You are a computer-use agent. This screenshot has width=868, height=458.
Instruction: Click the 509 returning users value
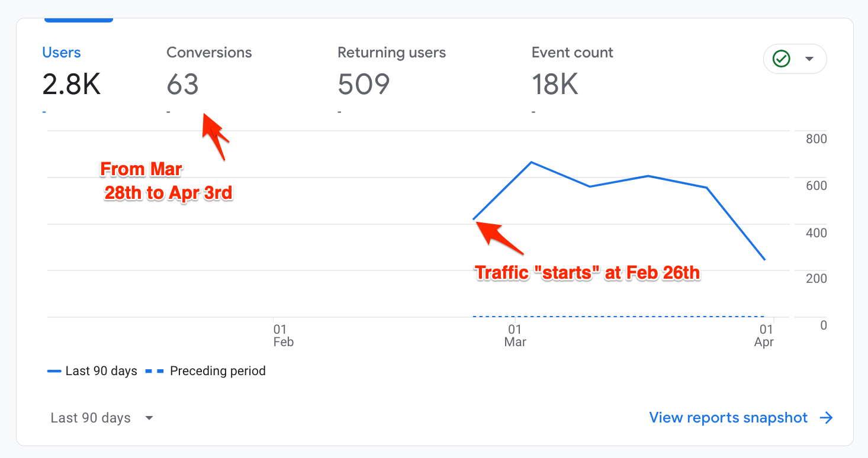click(364, 85)
